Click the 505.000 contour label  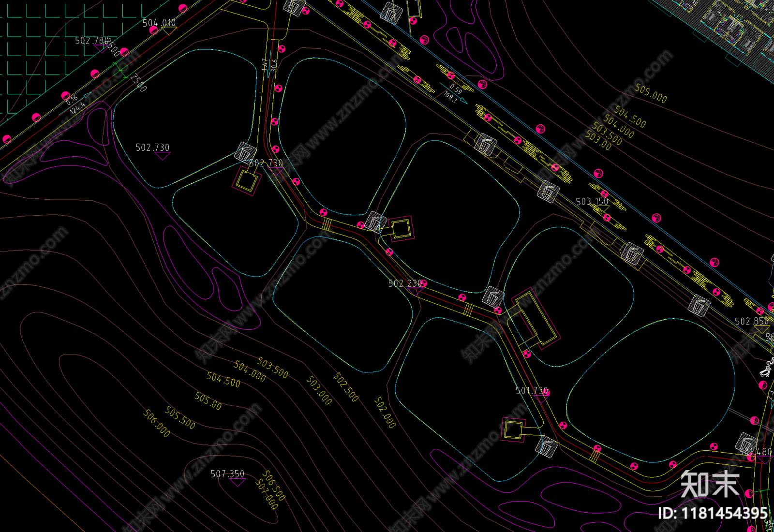[x=651, y=94]
